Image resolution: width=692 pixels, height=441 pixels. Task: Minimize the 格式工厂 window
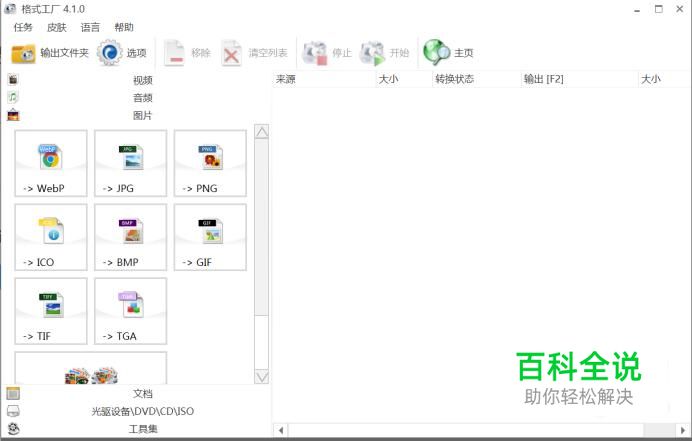[x=637, y=9]
